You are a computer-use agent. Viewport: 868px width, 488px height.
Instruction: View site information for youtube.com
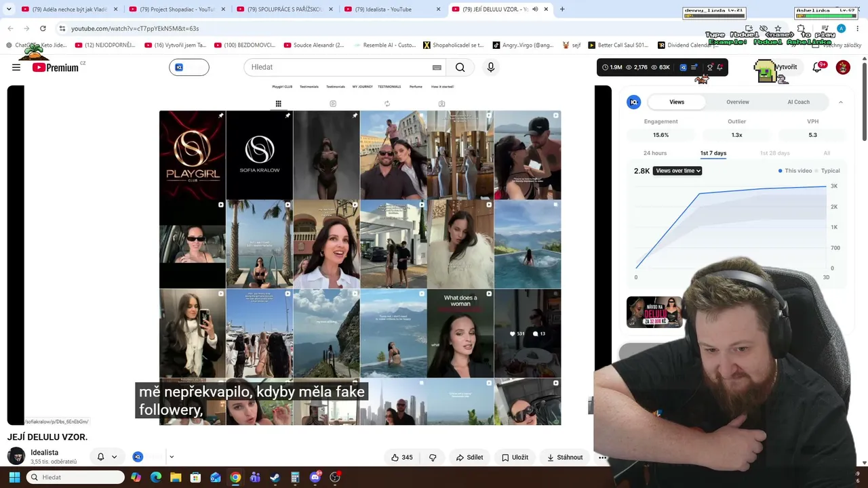62,28
